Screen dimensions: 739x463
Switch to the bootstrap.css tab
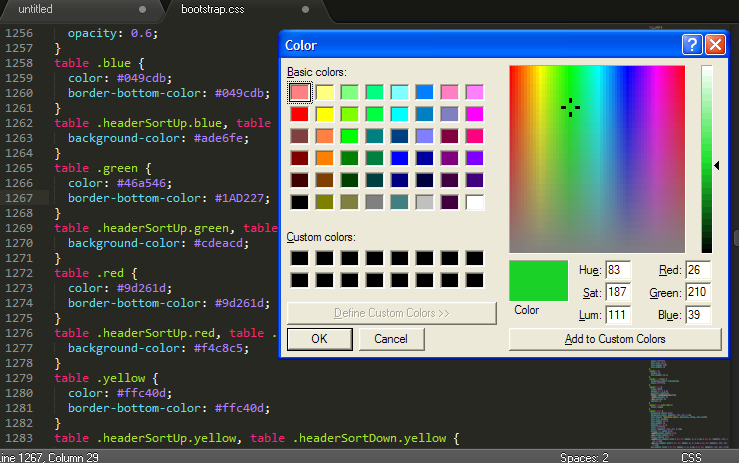pos(212,9)
